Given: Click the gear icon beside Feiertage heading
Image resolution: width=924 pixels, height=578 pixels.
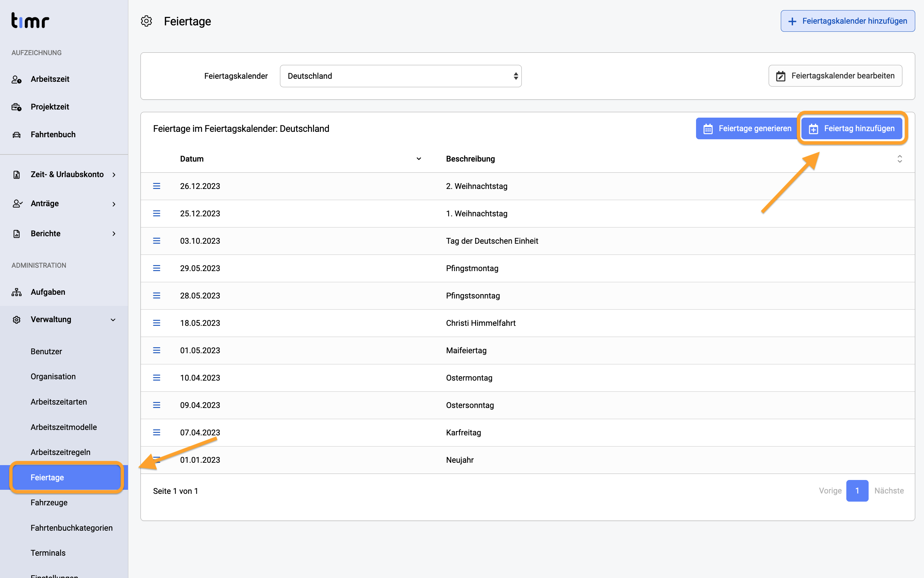Looking at the screenshot, I should coord(147,21).
